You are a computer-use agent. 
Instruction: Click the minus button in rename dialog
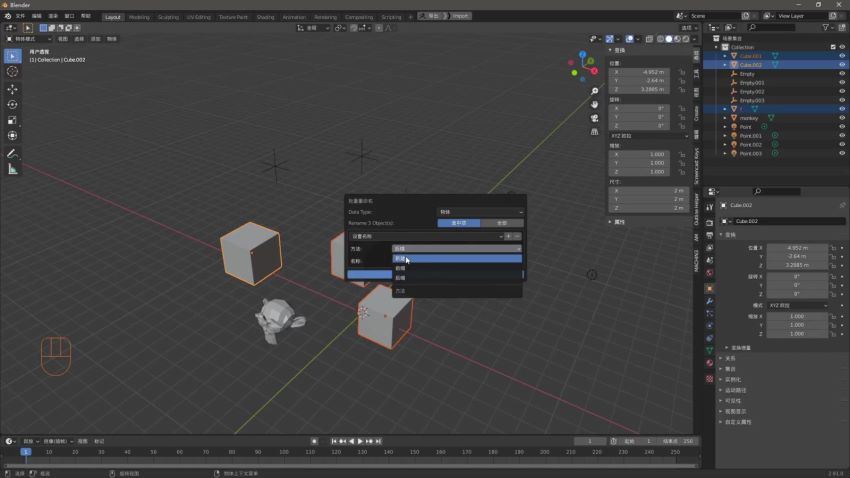(x=517, y=236)
